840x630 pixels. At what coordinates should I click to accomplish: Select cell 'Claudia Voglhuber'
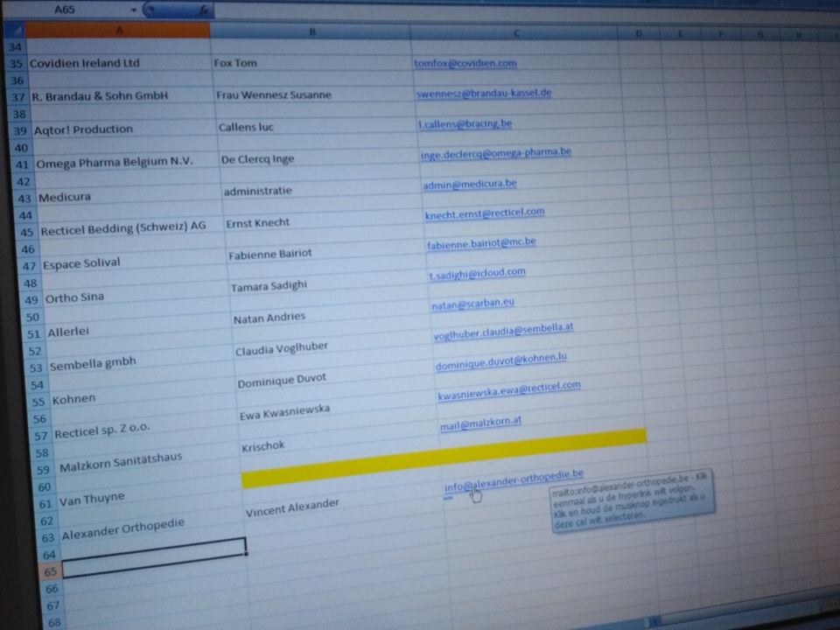pos(281,349)
